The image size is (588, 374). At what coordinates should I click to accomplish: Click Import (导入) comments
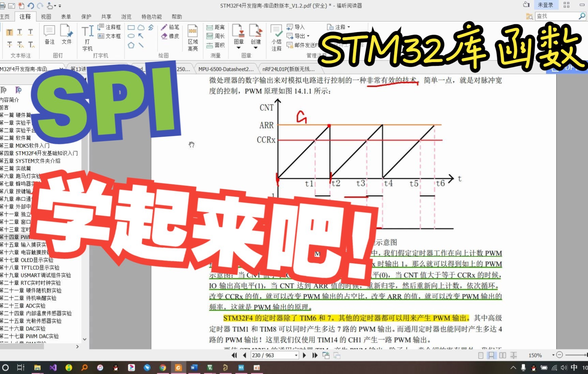(296, 27)
